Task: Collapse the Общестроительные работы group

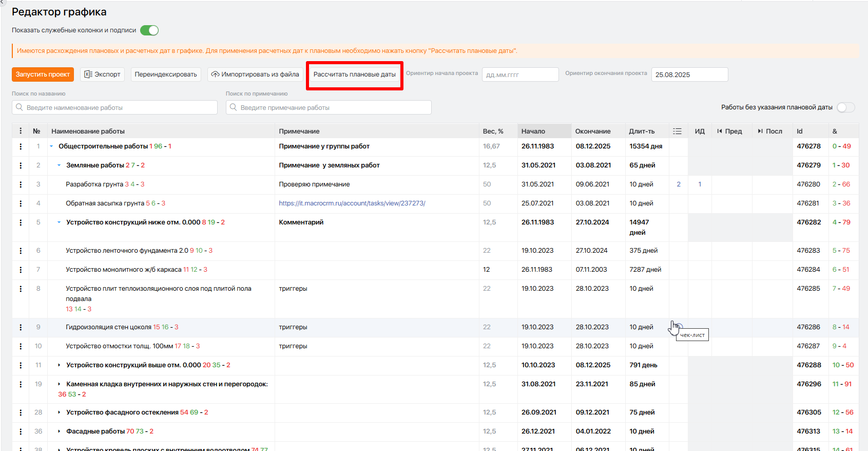Action: click(51, 146)
